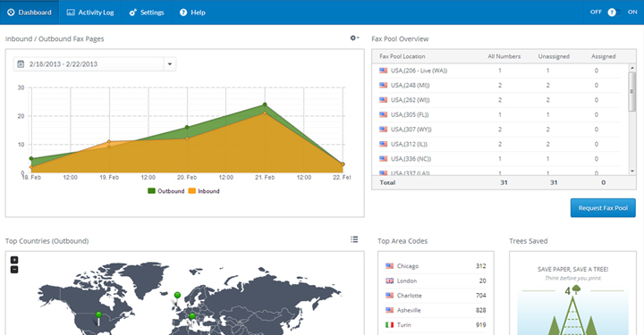Click the Request Fax Pool button
The image size is (644, 335).
pyautogui.click(x=603, y=208)
